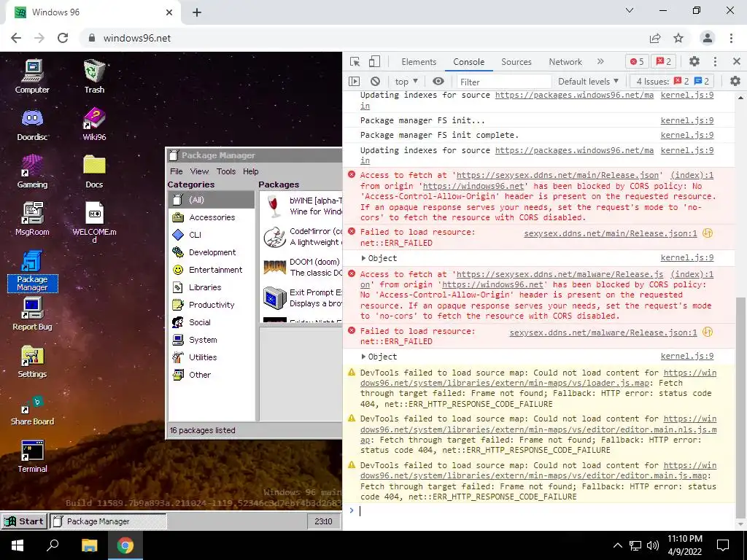The width and height of the screenshot is (747, 560).
Task: Open the Report Bug desktop icon
Action: (32, 314)
